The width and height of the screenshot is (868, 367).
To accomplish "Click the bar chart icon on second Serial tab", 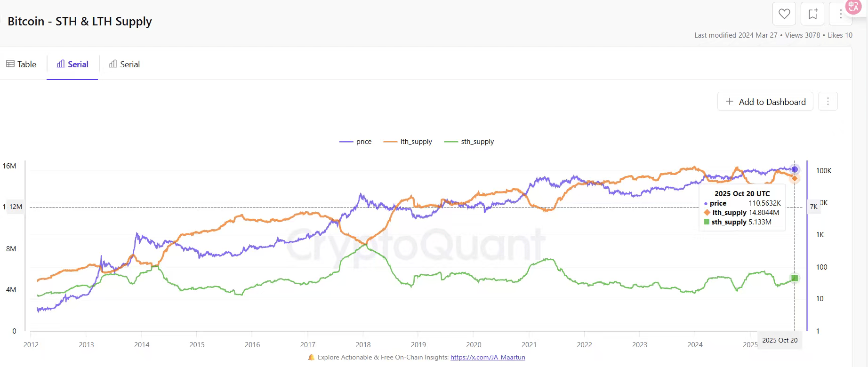I will pyautogui.click(x=113, y=64).
